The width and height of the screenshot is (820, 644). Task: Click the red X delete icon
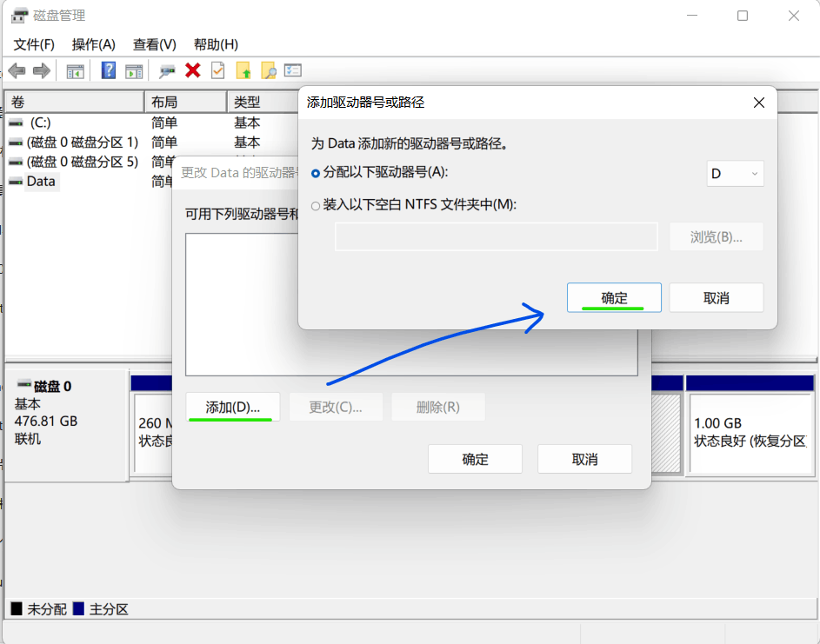pos(193,70)
